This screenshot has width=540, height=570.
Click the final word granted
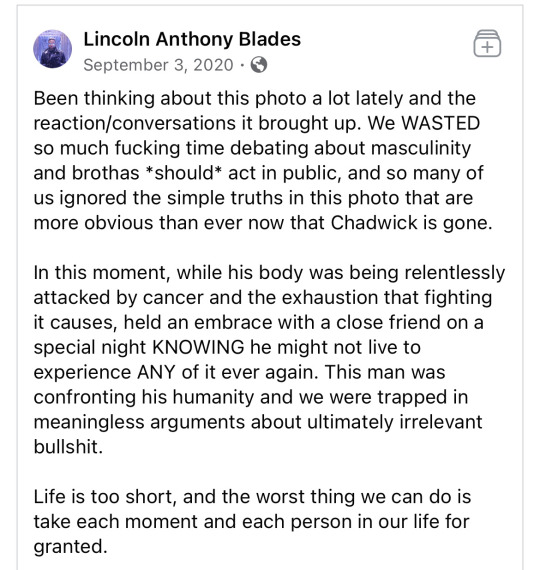point(71,547)
